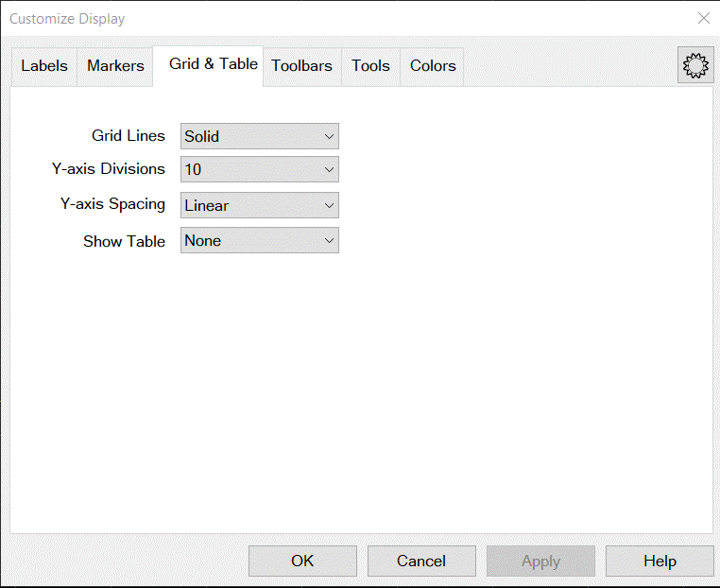Go to the Toolbars tab
The width and height of the screenshot is (720, 588).
301,66
